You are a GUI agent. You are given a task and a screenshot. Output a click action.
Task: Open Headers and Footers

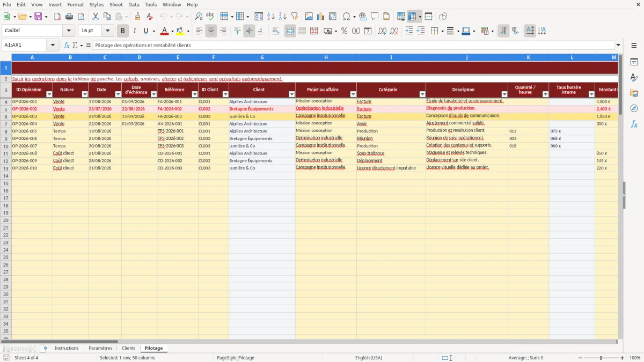386,17
